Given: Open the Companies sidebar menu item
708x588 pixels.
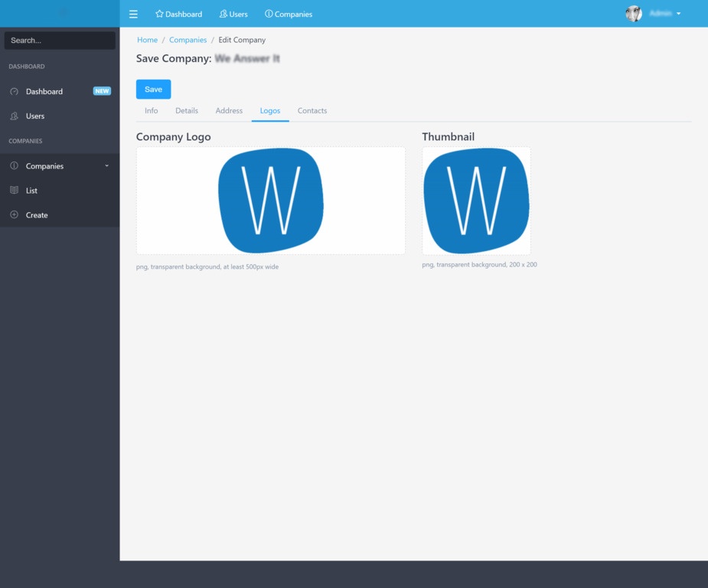Looking at the screenshot, I should coord(60,165).
